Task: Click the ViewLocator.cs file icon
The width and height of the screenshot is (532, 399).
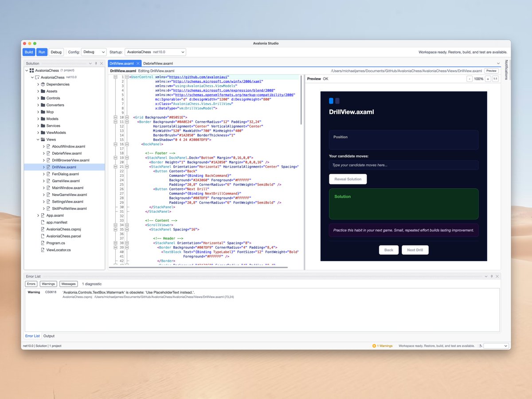Action: point(43,250)
